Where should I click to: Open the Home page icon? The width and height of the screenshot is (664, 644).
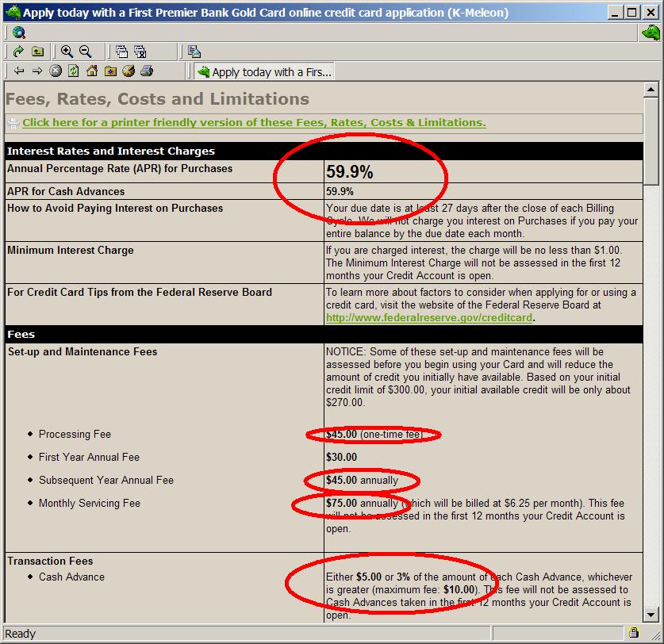(x=92, y=71)
